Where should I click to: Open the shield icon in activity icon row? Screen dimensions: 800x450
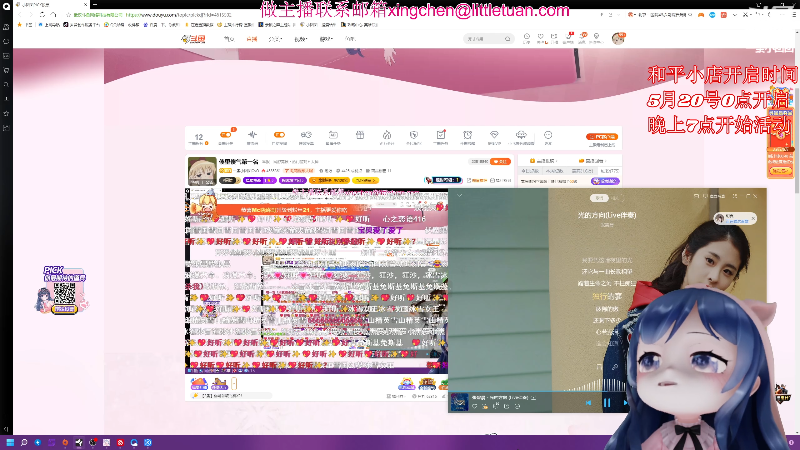(x=414, y=136)
